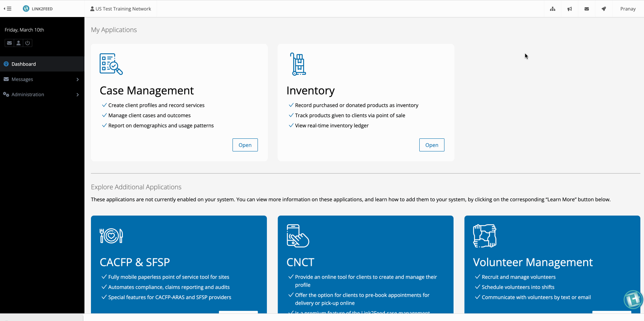Image resolution: width=644 pixels, height=321 pixels.
Task: Select Dashboard in the sidebar menu
Action: (24, 64)
